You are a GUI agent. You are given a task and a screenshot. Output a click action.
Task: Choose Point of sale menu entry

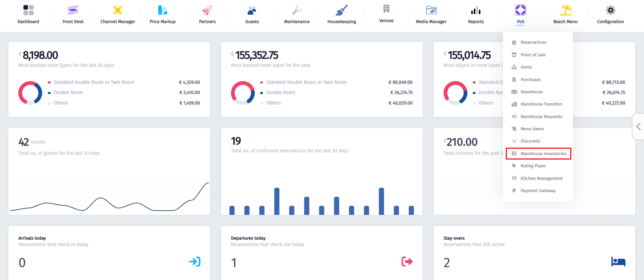click(533, 55)
